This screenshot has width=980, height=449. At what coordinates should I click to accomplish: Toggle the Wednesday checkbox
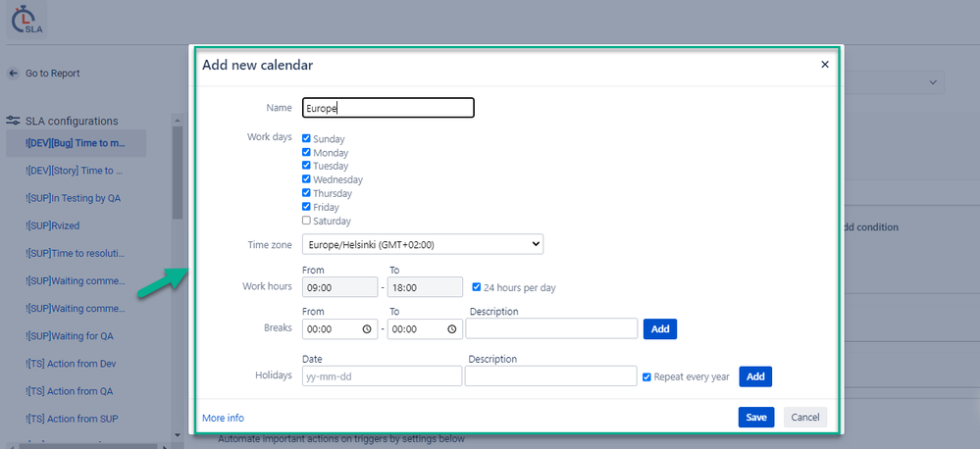pos(306,179)
